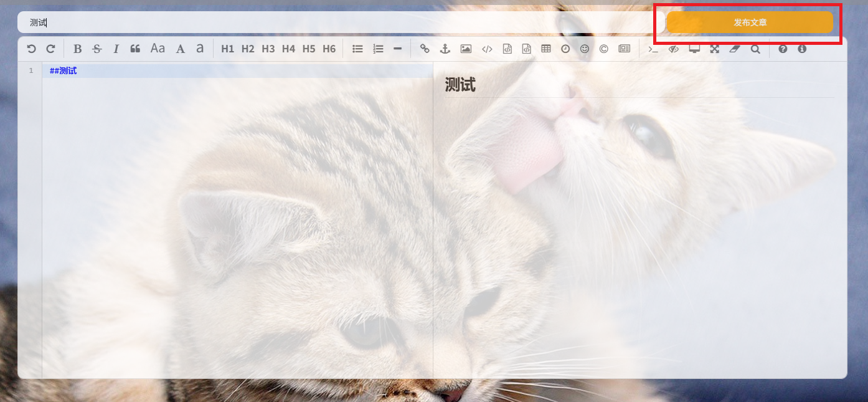Insert H1 heading
This screenshot has width=868, height=402.
(x=228, y=49)
